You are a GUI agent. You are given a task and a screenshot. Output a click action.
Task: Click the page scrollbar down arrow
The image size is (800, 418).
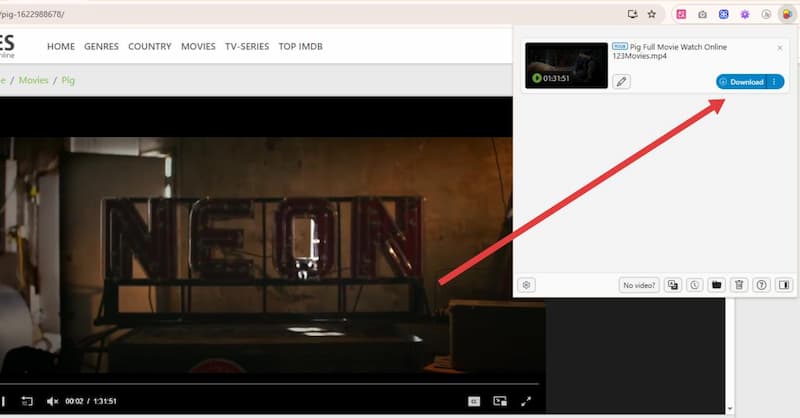[x=730, y=408]
